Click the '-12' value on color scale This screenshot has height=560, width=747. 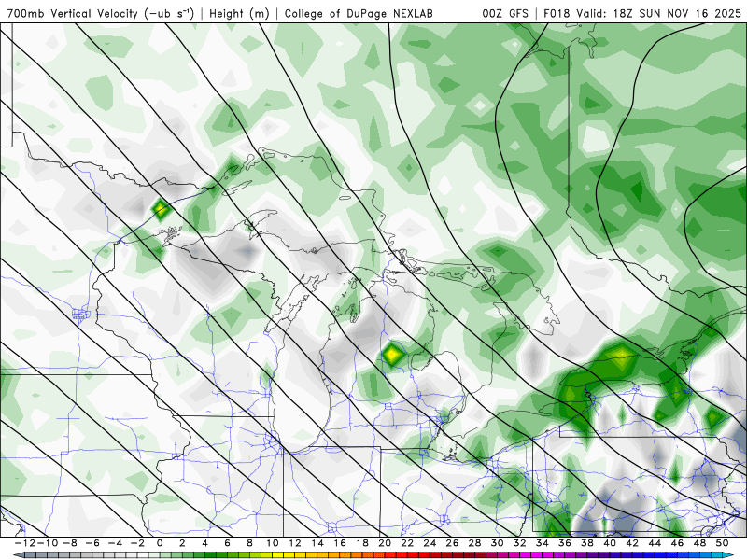click(x=25, y=543)
